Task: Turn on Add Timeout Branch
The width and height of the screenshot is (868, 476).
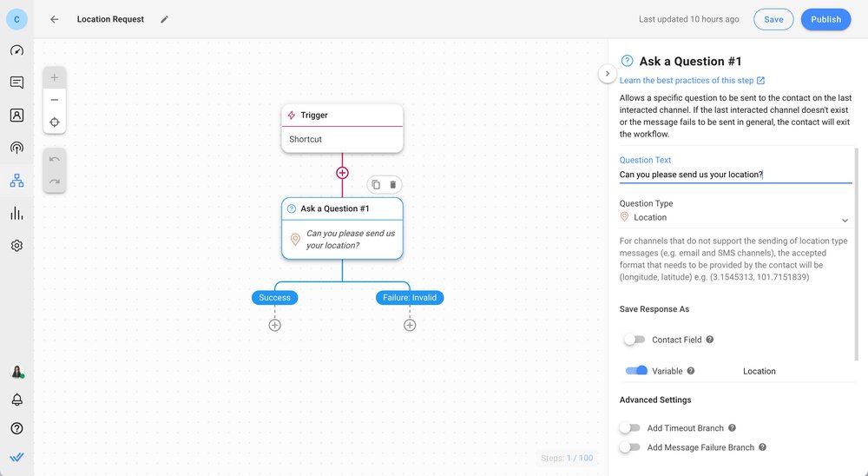Action: point(630,428)
